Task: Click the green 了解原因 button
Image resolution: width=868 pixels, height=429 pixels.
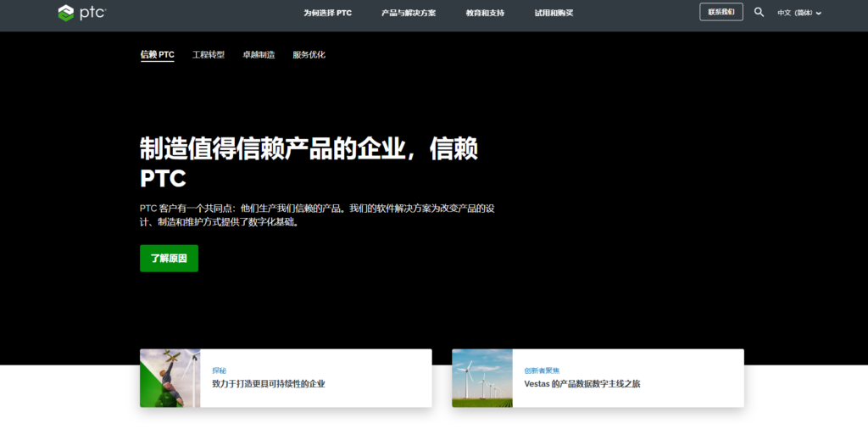Action: [x=169, y=258]
